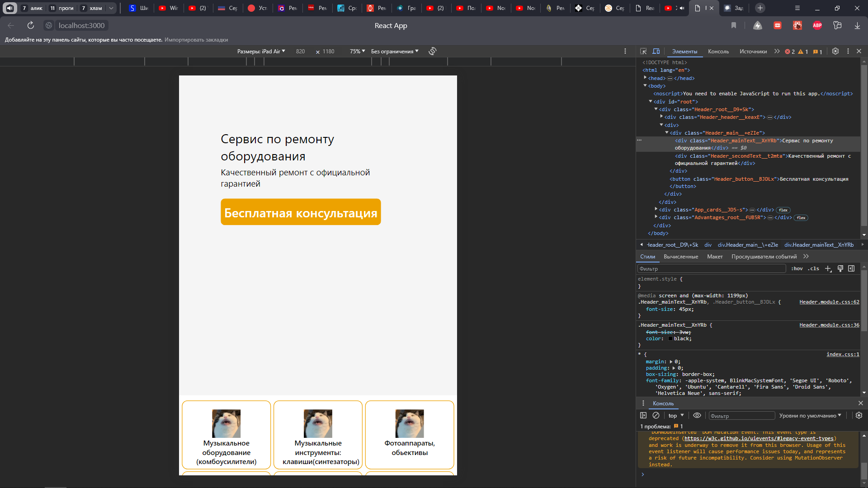Open index.css:1 source link
Screen dimensions: 868x488
click(843, 354)
